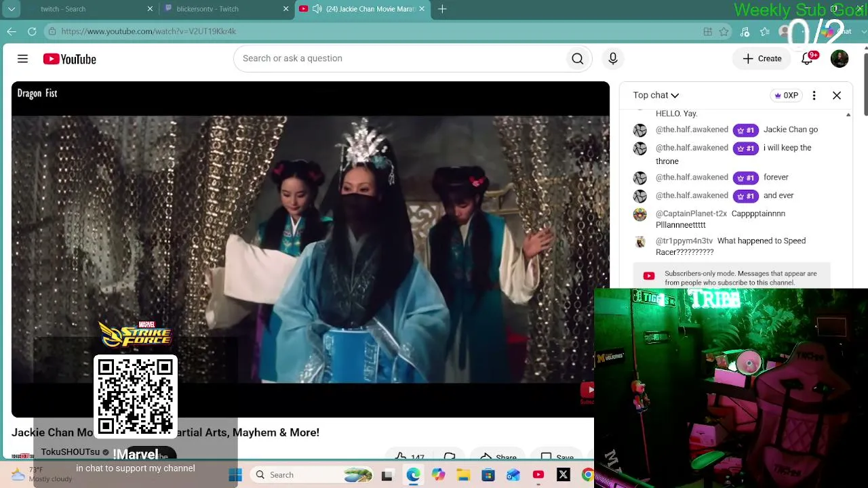Open live chat three-dot options menu
The width and height of the screenshot is (868, 488).
tap(814, 96)
